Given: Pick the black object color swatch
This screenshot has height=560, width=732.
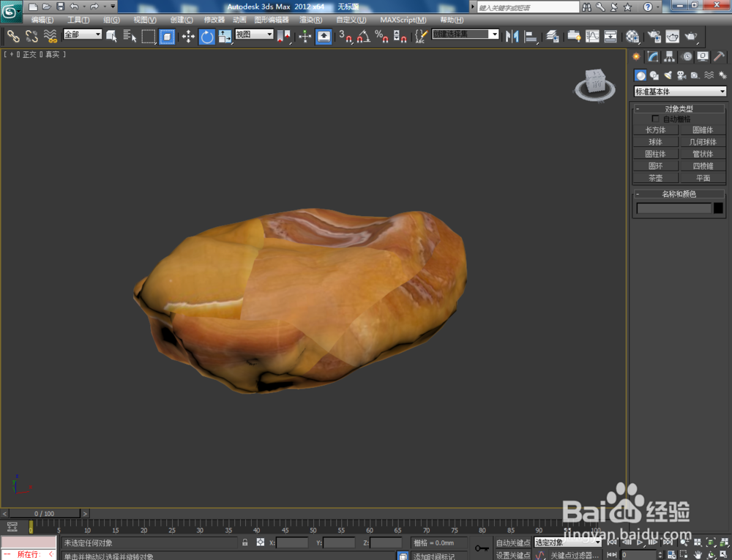Looking at the screenshot, I should (x=719, y=208).
